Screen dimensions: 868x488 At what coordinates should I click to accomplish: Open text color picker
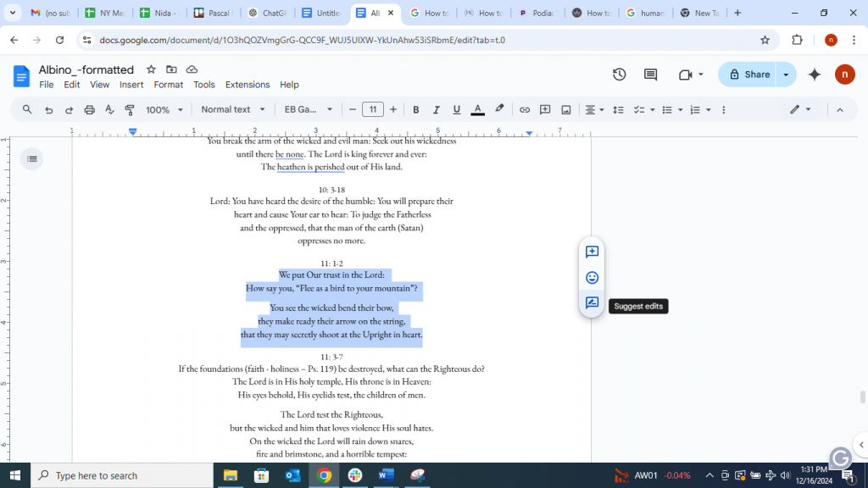point(477,108)
